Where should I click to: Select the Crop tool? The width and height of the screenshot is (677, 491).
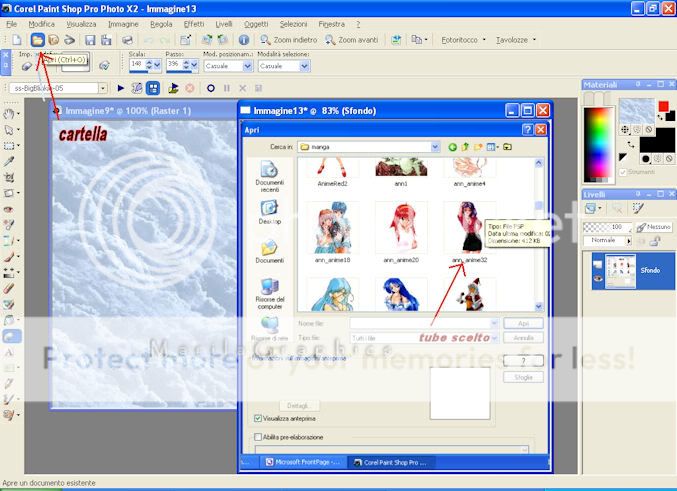click(9, 177)
